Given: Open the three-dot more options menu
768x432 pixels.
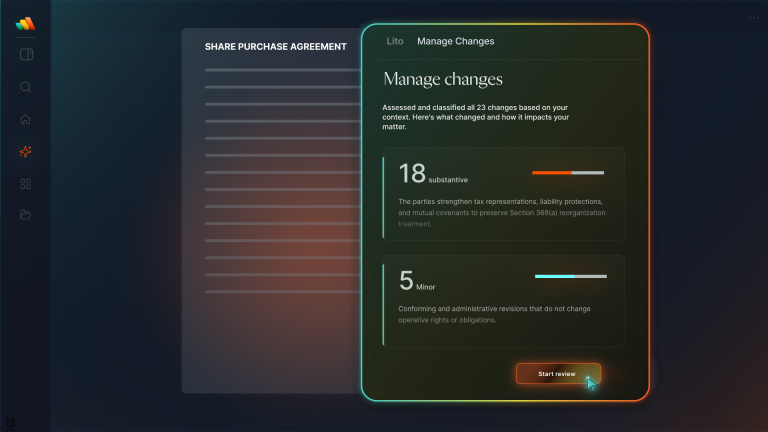Looking at the screenshot, I should [x=754, y=18].
